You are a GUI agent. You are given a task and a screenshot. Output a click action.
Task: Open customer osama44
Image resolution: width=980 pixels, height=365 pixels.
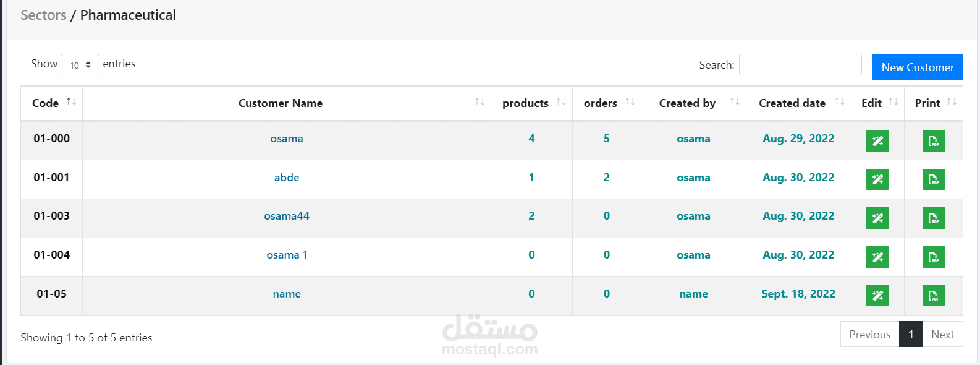[x=287, y=216]
